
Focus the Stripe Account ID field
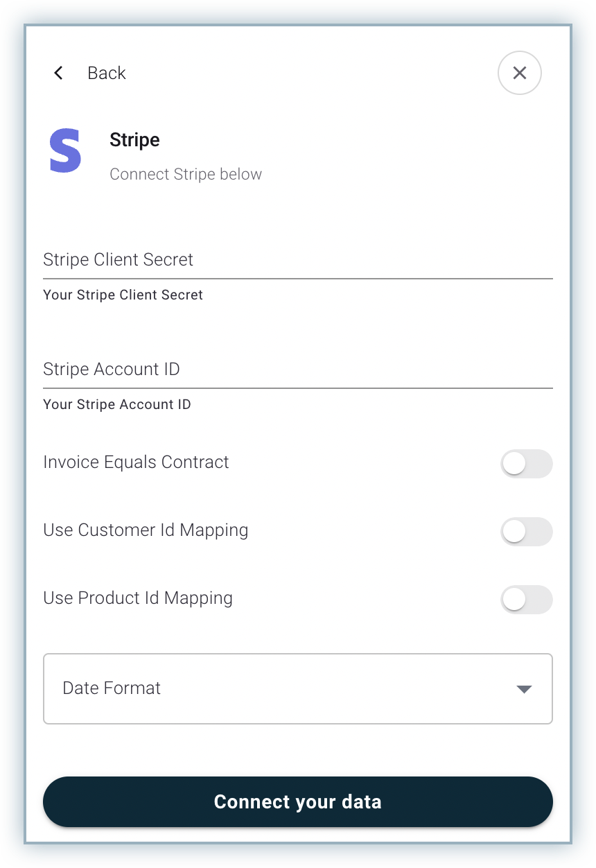pyautogui.click(x=298, y=370)
